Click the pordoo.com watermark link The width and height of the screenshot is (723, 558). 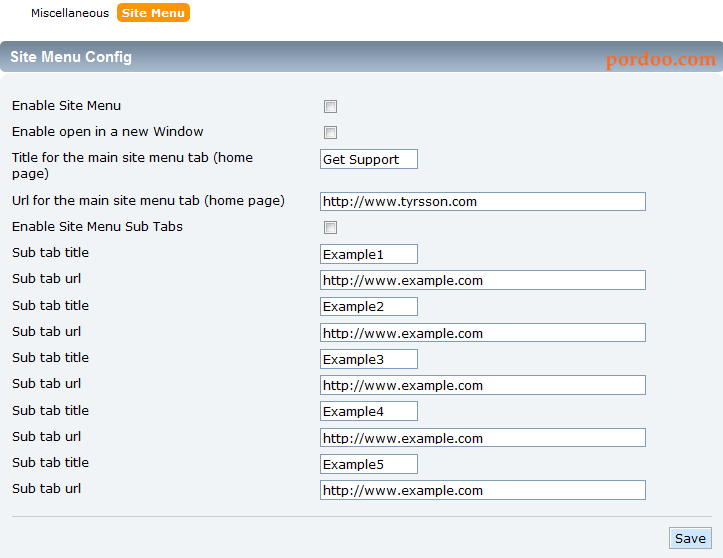660,59
